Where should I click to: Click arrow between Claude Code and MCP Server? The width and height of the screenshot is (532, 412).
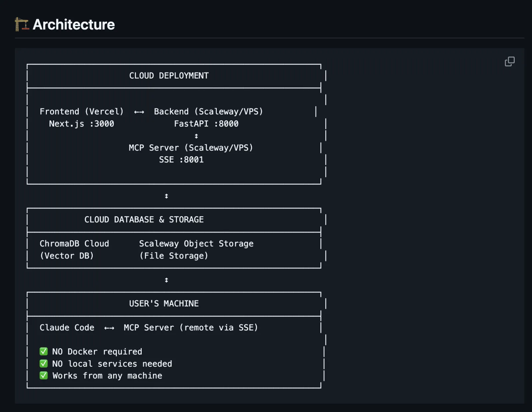click(x=109, y=328)
